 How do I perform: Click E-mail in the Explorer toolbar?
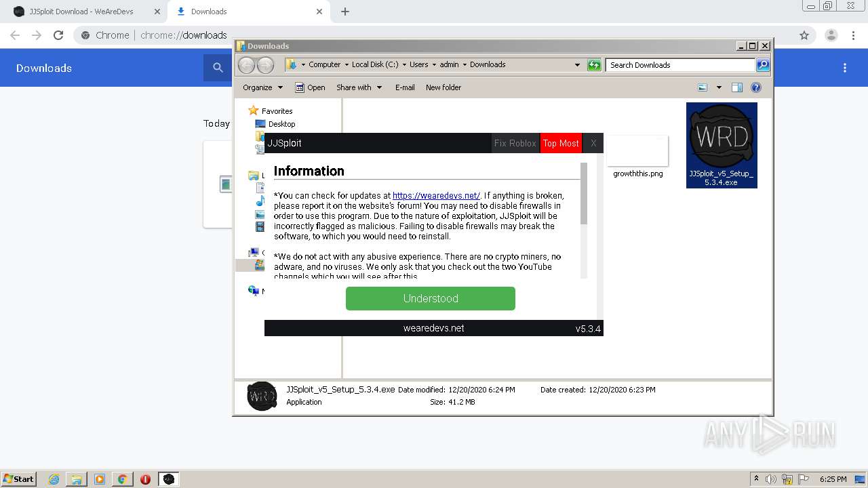pos(405,87)
